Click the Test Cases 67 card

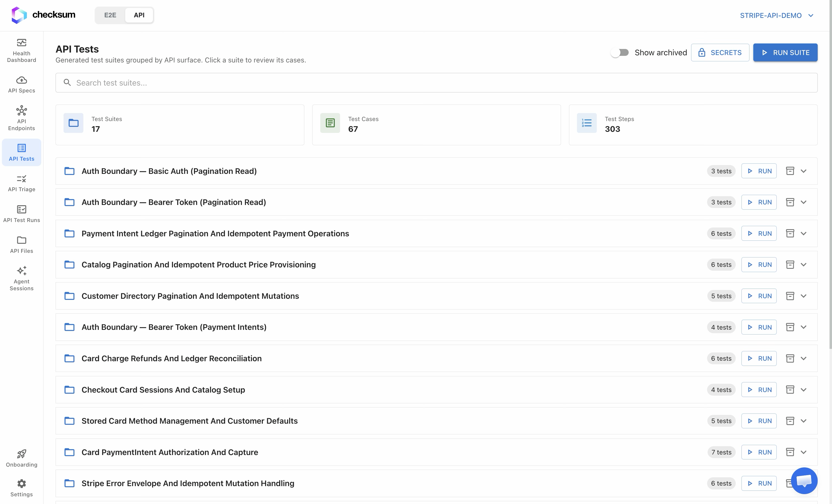(436, 125)
